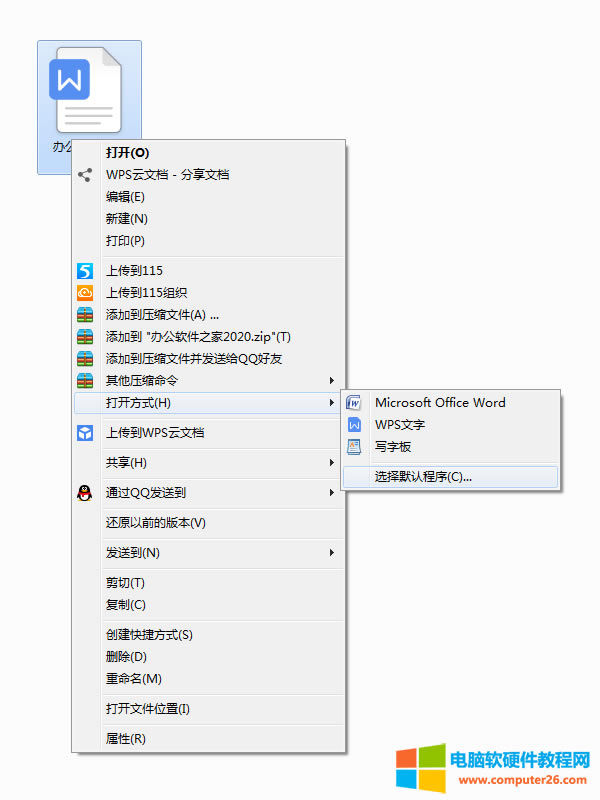Image resolution: width=600 pixels, height=800 pixels.
Task: Click the Microsoft Office Word icon in submenu
Action: 354,403
